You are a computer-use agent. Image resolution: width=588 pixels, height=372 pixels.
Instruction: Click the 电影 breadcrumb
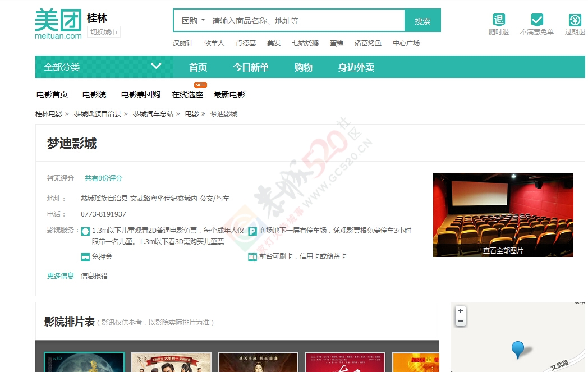tap(192, 114)
